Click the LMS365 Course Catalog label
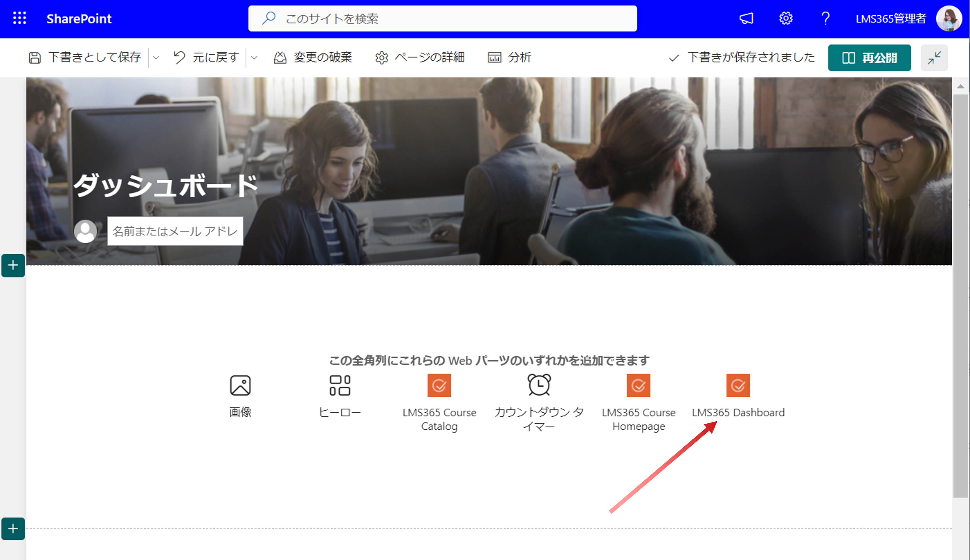The image size is (970, 560). coord(439,419)
